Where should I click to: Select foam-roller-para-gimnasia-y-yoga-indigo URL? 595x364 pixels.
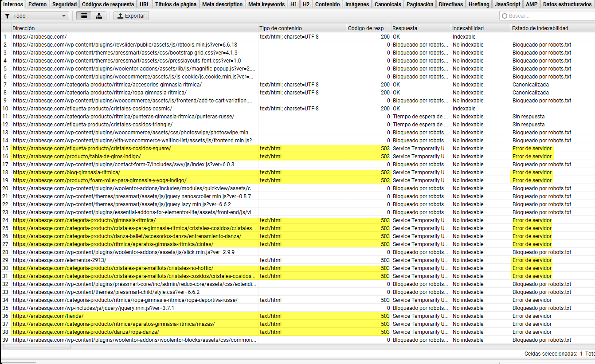click(100, 180)
